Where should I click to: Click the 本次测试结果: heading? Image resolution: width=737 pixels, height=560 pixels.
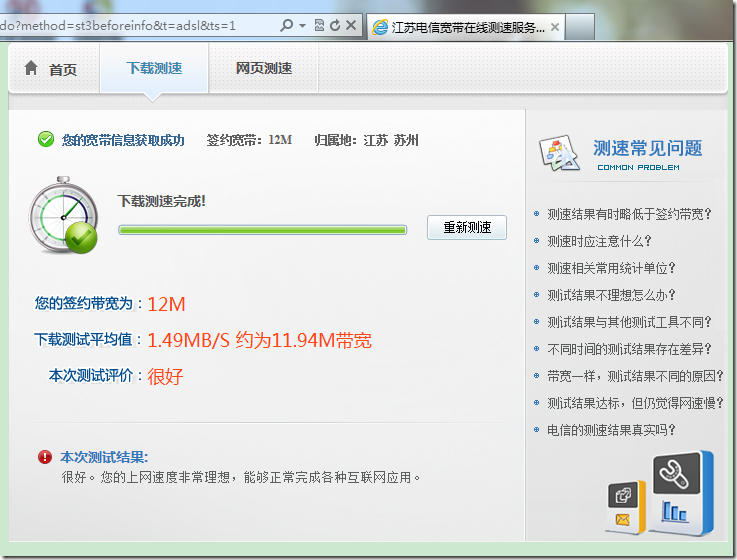click(x=104, y=457)
